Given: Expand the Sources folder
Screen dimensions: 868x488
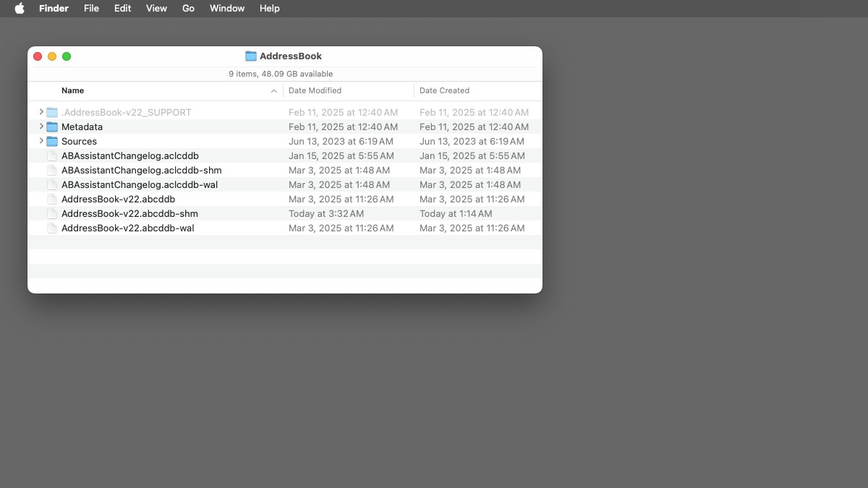Looking at the screenshot, I should click(41, 141).
